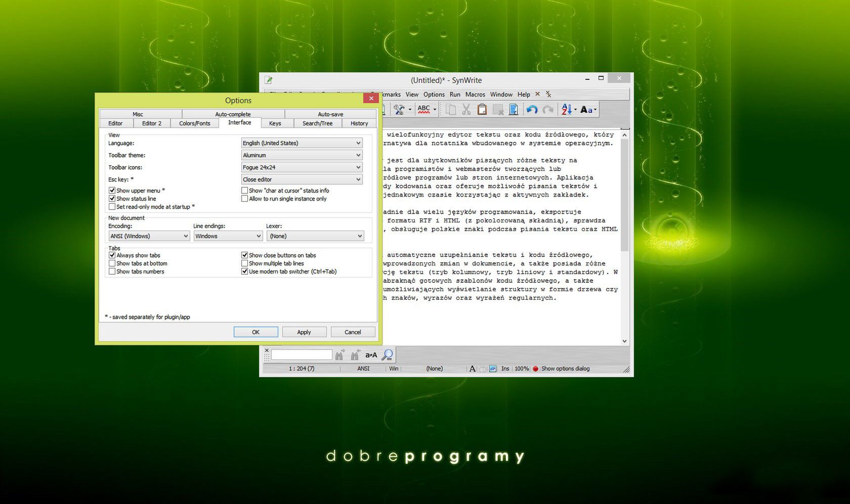Viewport: 850px width, 504px height.
Task: Open the Run menu in SynWrite
Action: pyautogui.click(x=455, y=95)
